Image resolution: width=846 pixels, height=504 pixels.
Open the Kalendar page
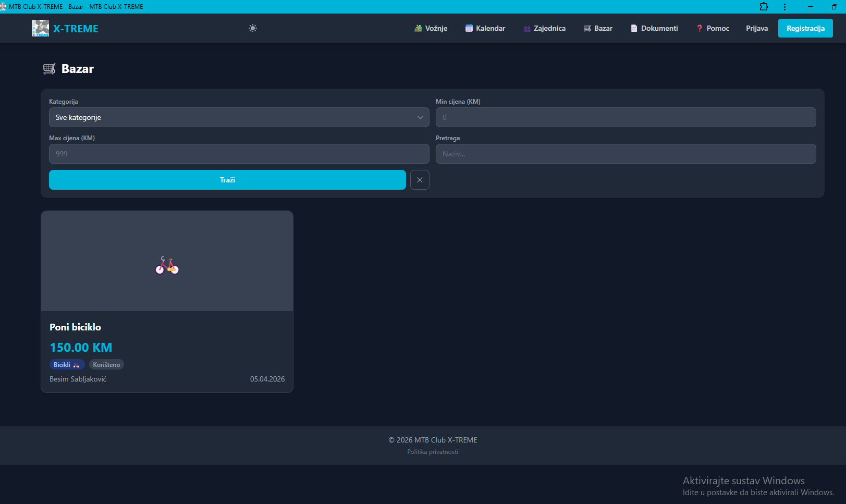pyautogui.click(x=485, y=28)
